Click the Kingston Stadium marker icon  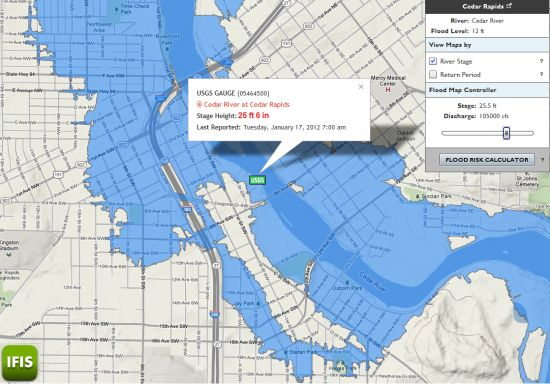click(x=9, y=254)
